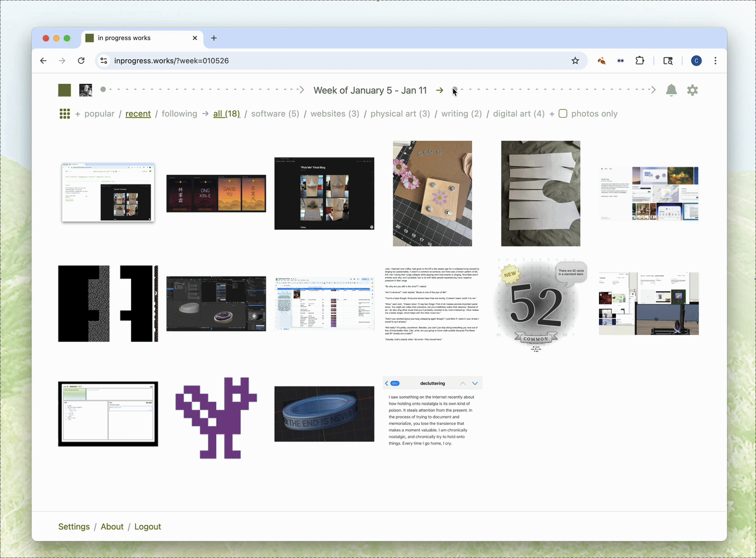Open the About footer link
756x558 pixels.
click(x=112, y=527)
